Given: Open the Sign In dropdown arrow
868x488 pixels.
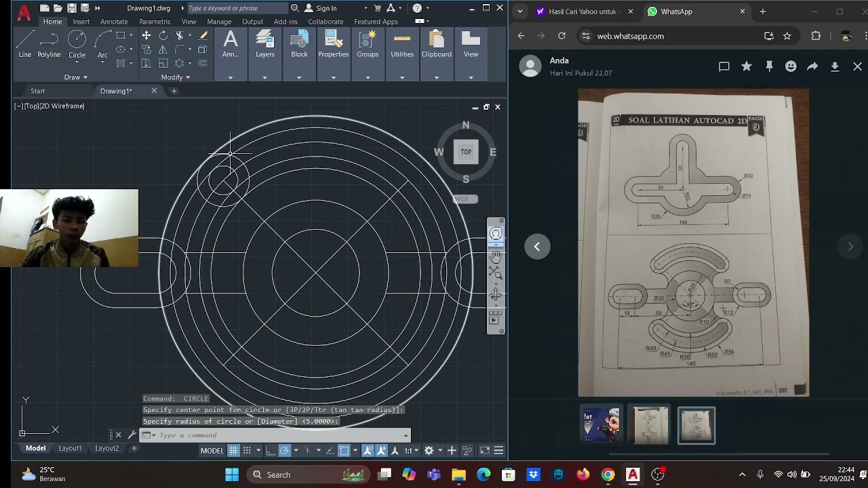Looking at the screenshot, I should click(x=366, y=8).
